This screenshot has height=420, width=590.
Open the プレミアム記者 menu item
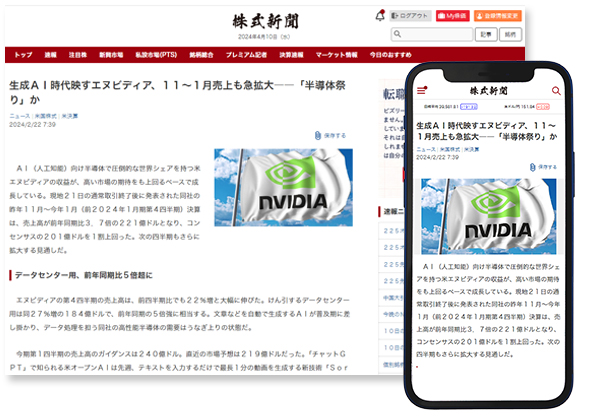tap(246, 55)
